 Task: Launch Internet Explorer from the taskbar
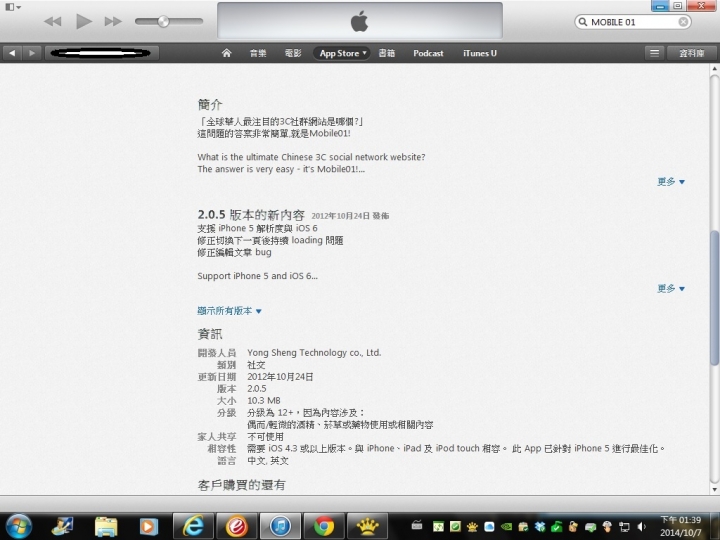pos(193,526)
